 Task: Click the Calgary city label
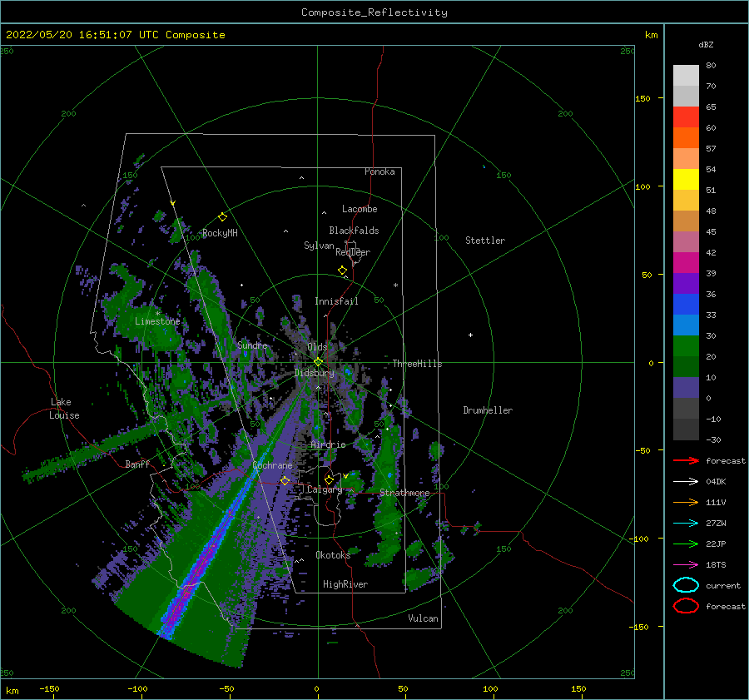click(325, 489)
